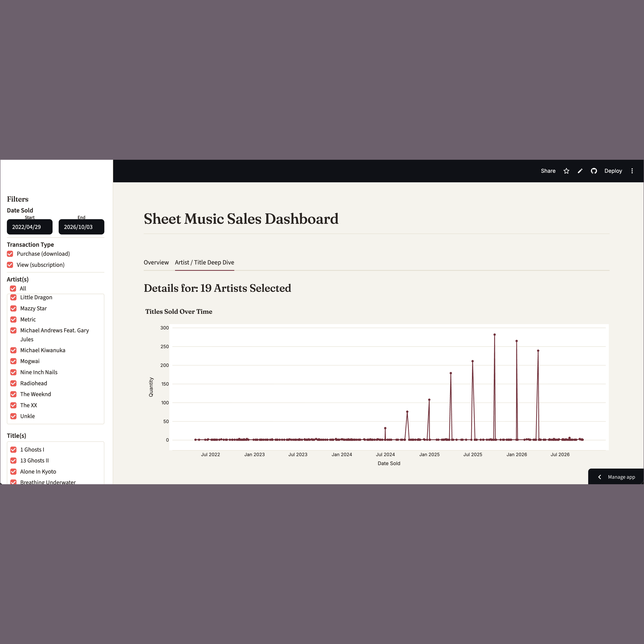Viewport: 644px width, 644px height.
Task: Click the Jan 2025 axis label
Action: (x=429, y=455)
